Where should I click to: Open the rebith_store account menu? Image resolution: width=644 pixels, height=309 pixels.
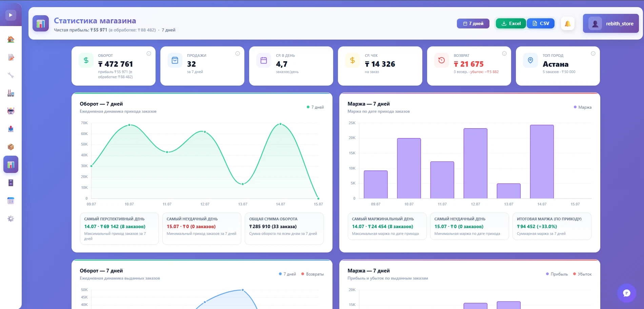[x=611, y=23]
